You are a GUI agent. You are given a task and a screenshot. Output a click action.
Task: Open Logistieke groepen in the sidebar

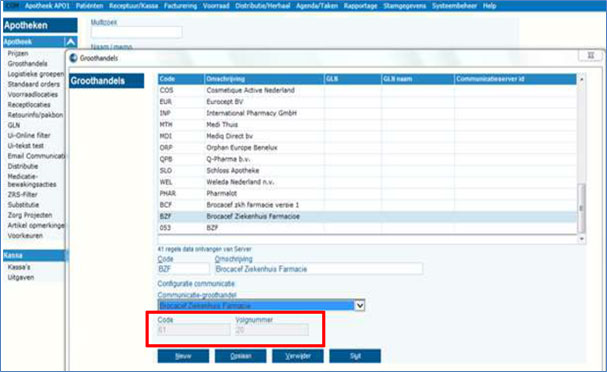[36, 74]
